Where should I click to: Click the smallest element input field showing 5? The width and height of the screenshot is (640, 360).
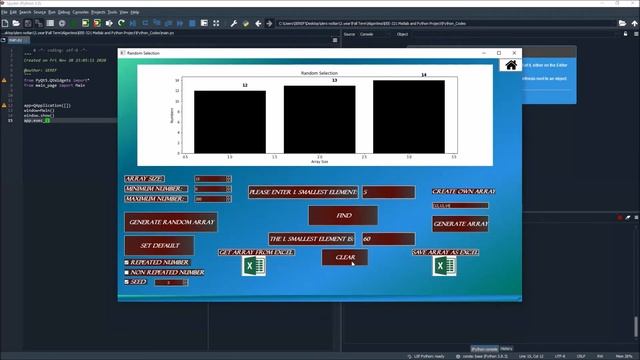pos(389,192)
